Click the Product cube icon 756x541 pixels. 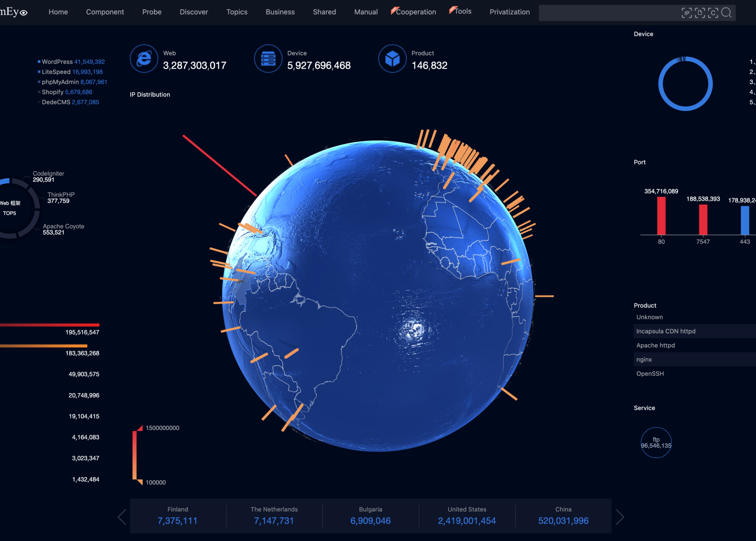392,59
